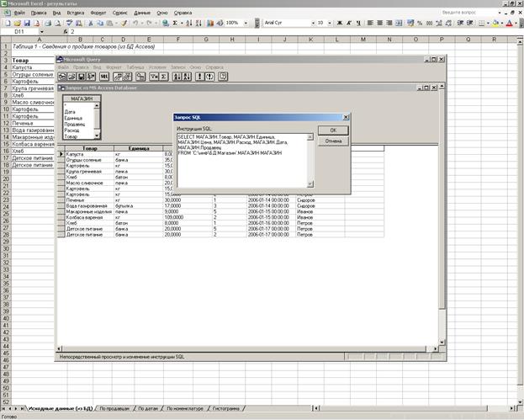524x420 pixels.
Task: Toggle Italic formatting in Excel
Action: pyautogui.click(x=349, y=23)
